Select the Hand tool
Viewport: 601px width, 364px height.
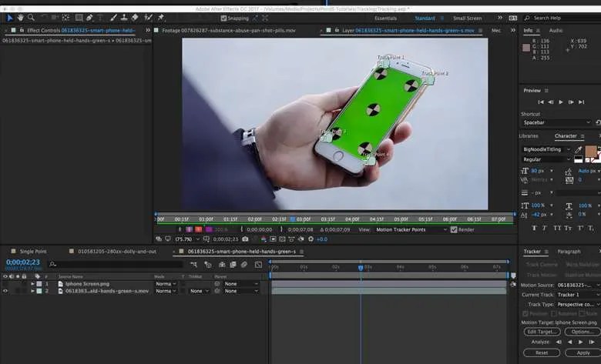coord(21,17)
